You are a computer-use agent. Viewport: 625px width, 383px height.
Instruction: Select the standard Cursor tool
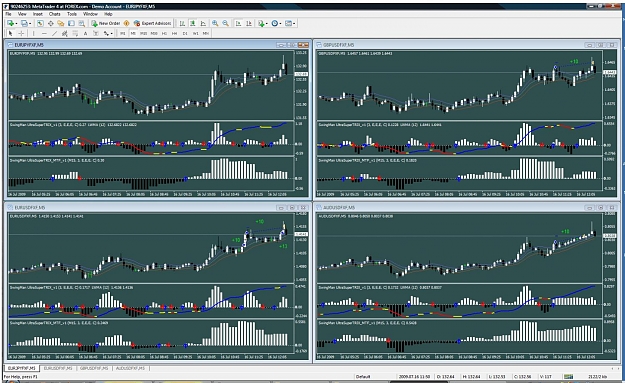(11, 33)
